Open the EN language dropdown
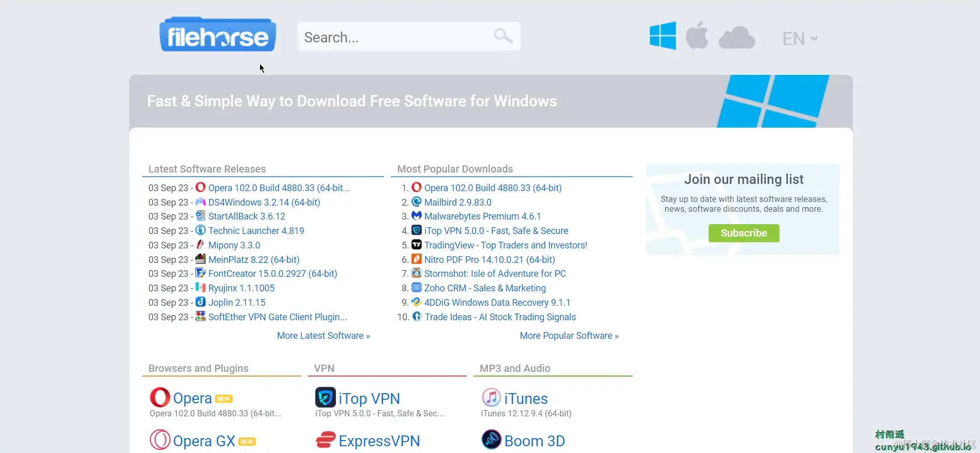Screen dimensions: 980x453 pyautogui.click(x=800, y=39)
